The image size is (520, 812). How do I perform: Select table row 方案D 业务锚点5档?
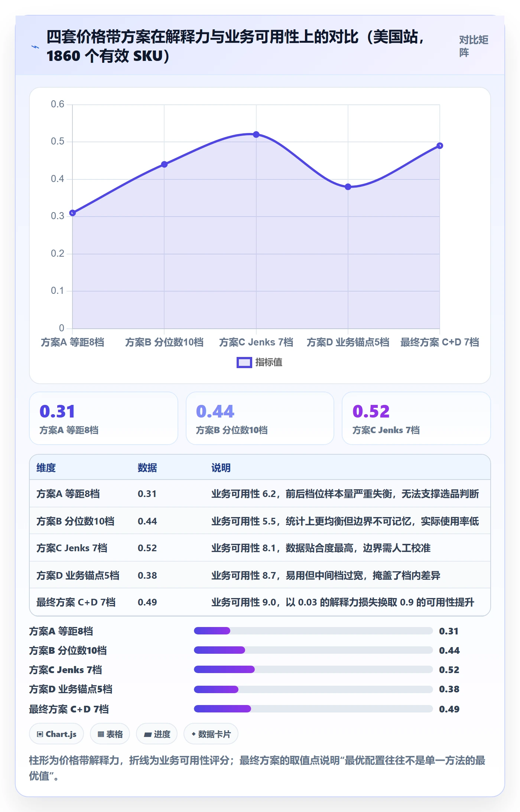pyautogui.click(x=260, y=575)
